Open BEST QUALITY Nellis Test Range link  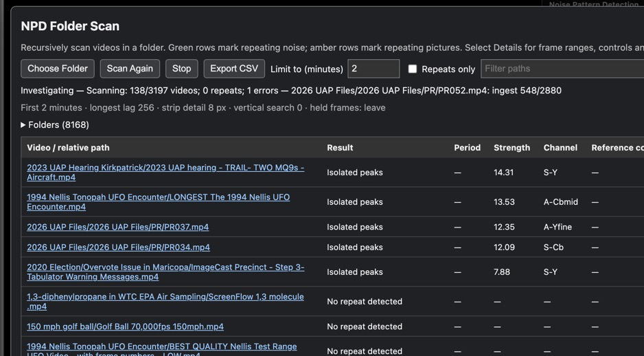click(162, 351)
